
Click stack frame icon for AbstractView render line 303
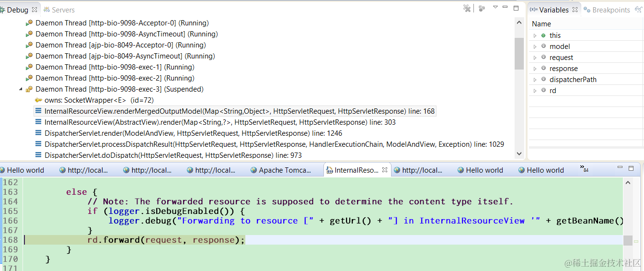click(x=38, y=122)
